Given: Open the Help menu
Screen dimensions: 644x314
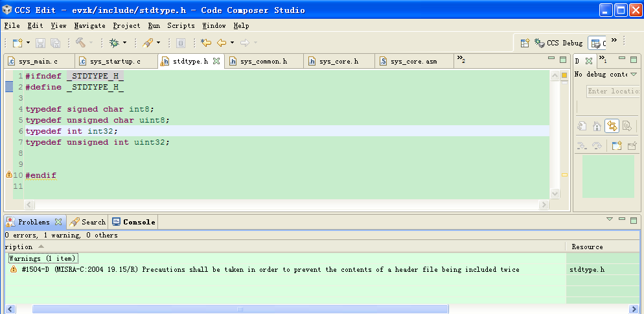Looking at the screenshot, I should (x=242, y=25).
